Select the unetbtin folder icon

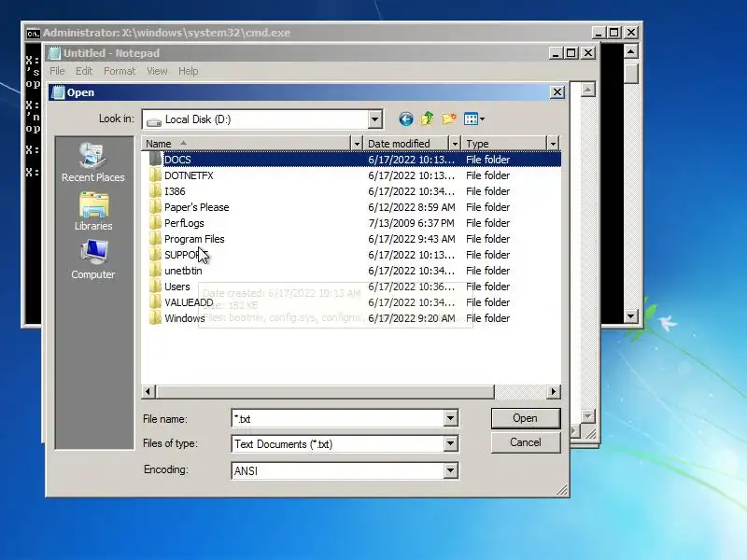155,271
